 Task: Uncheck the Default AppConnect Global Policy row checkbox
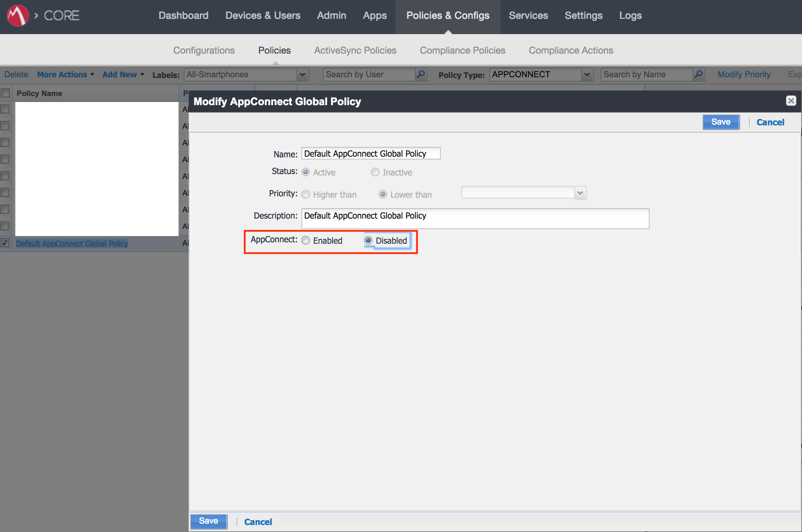[x=5, y=243]
